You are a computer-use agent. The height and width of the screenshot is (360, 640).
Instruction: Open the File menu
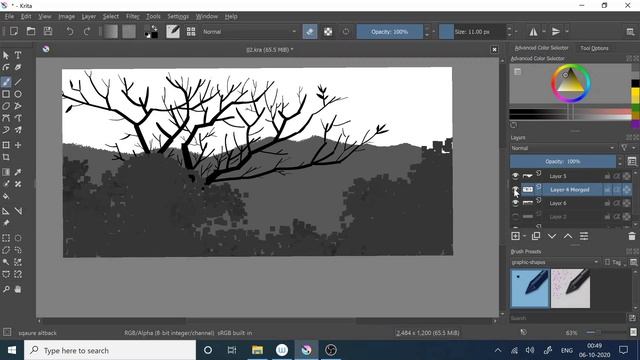pos(9,16)
